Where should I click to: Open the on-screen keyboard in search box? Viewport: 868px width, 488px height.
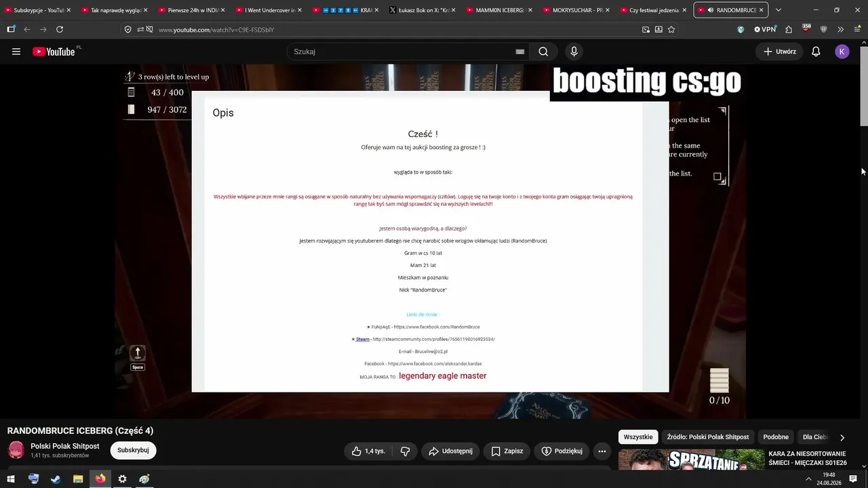click(520, 52)
